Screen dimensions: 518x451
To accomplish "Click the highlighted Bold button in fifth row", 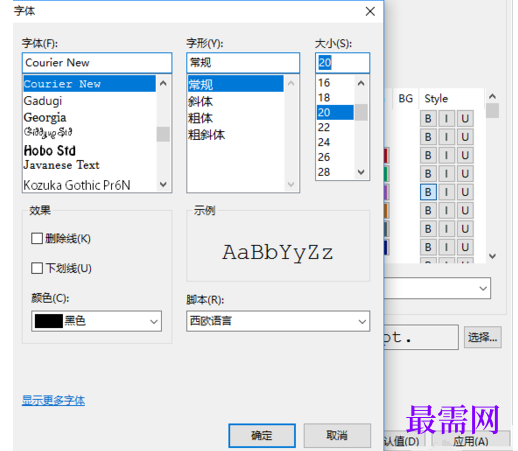I will coord(428,192).
